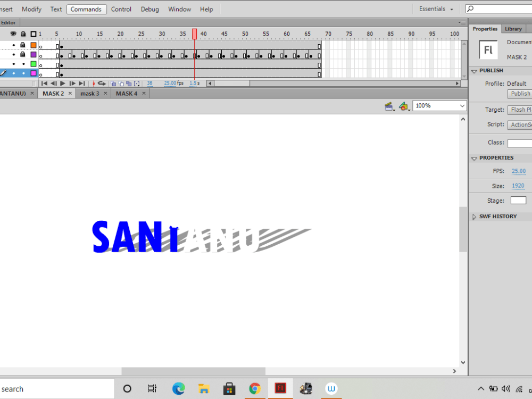Screen dimensions: 532x399
Task: Open Google Chrome from the taskbar
Action: [255, 389]
